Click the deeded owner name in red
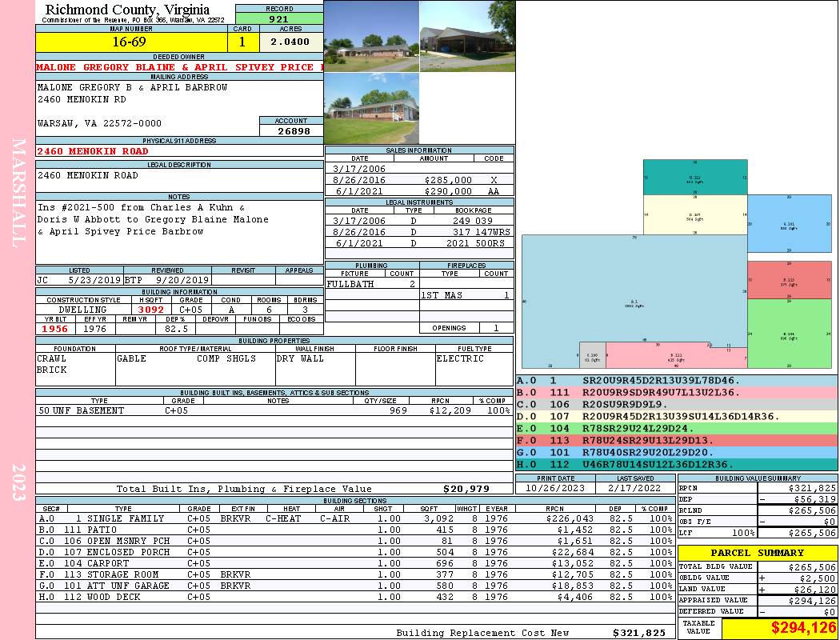Screen dimensions: 840x640 coord(179,67)
